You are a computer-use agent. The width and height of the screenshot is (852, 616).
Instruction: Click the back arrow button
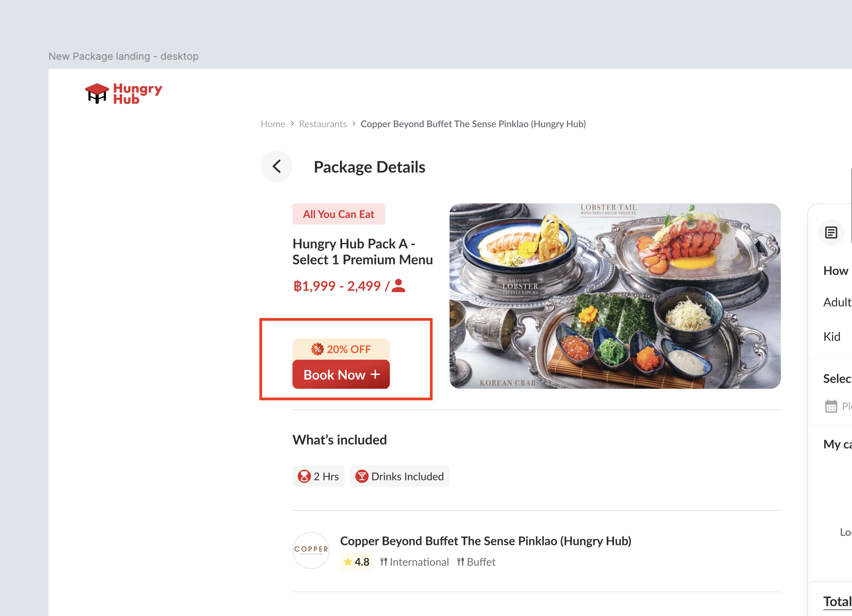pyautogui.click(x=276, y=166)
